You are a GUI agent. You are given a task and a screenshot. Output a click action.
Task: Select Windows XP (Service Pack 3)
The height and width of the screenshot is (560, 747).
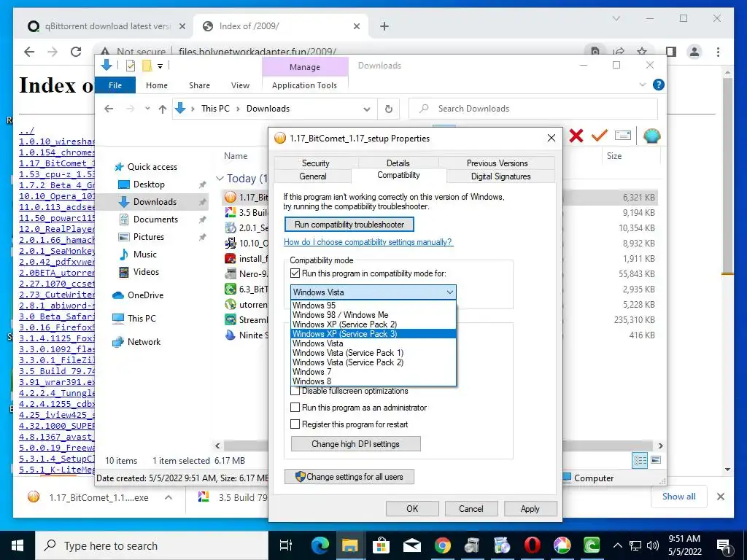pyautogui.click(x=373, y=334)
